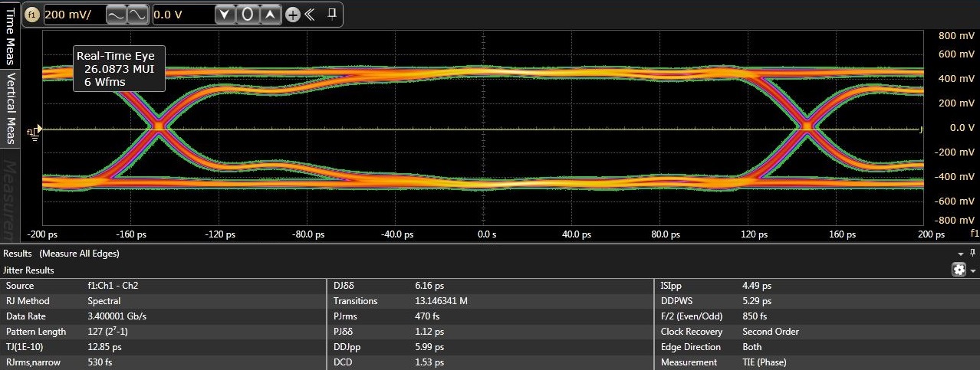Open the Time Meas side tab

coord(11,37)
